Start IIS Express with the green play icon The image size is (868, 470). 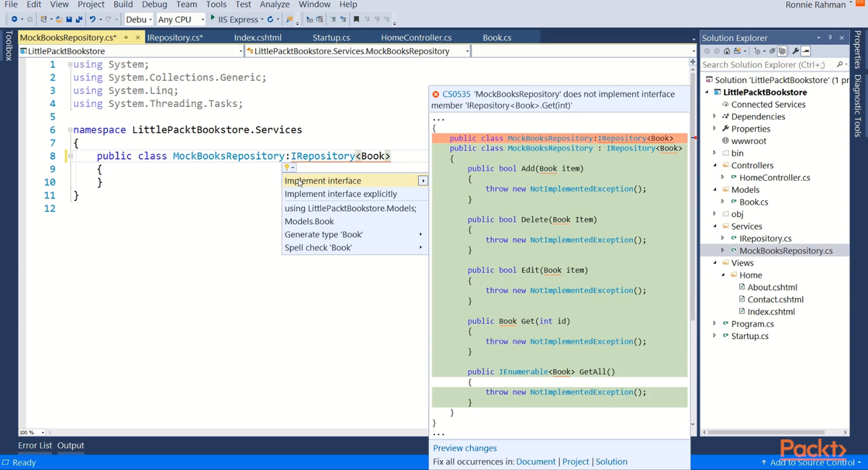point(213,18)
